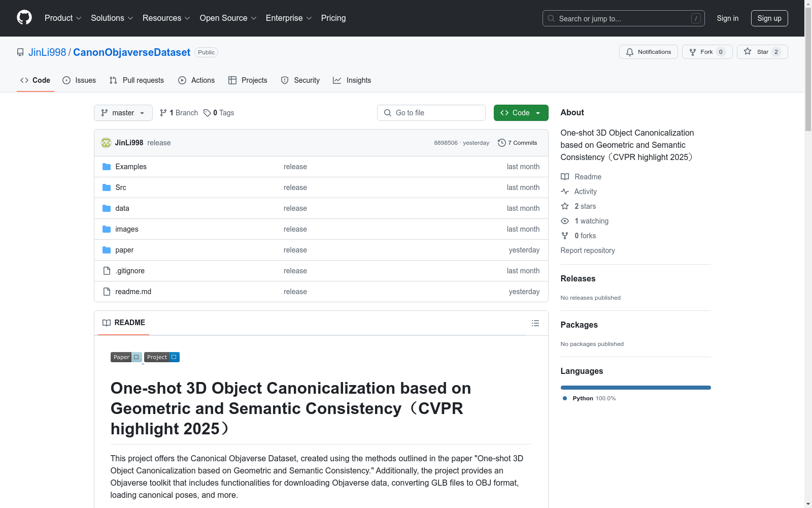812x508 pixels.
Task: Select the README tab
Action: click(x=124, y=323)
